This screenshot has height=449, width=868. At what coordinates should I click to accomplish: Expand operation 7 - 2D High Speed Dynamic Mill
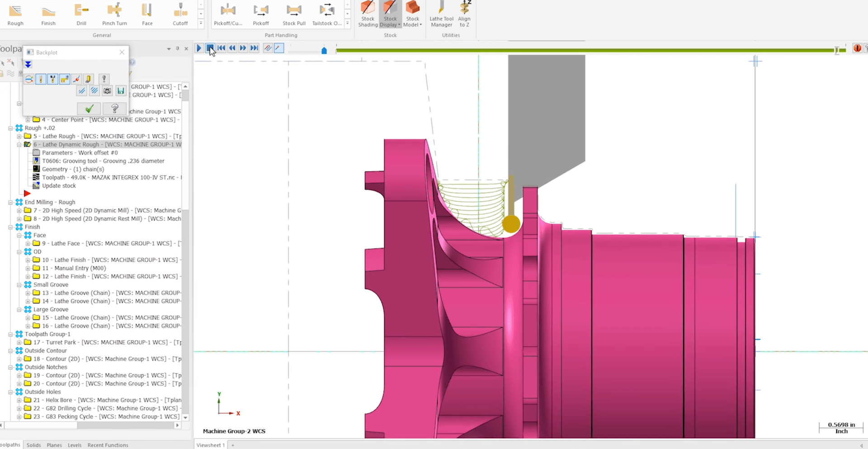tap(19, 211)
